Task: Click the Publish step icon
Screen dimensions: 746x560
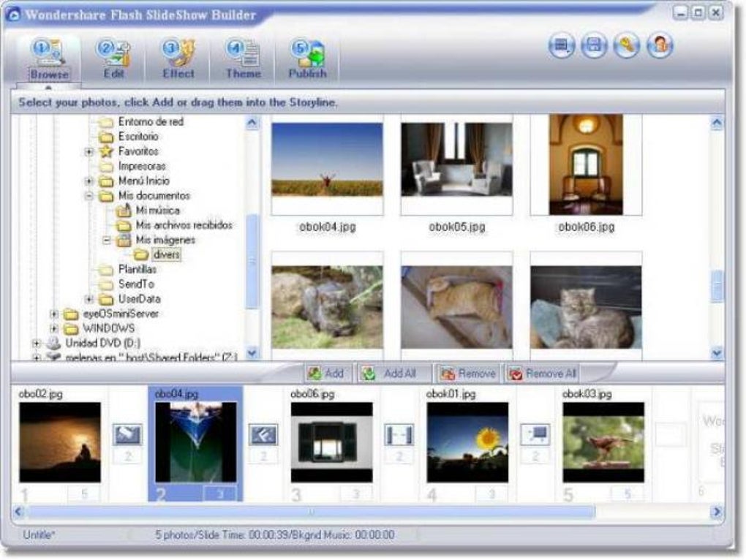Action: (x=308, y=51)
